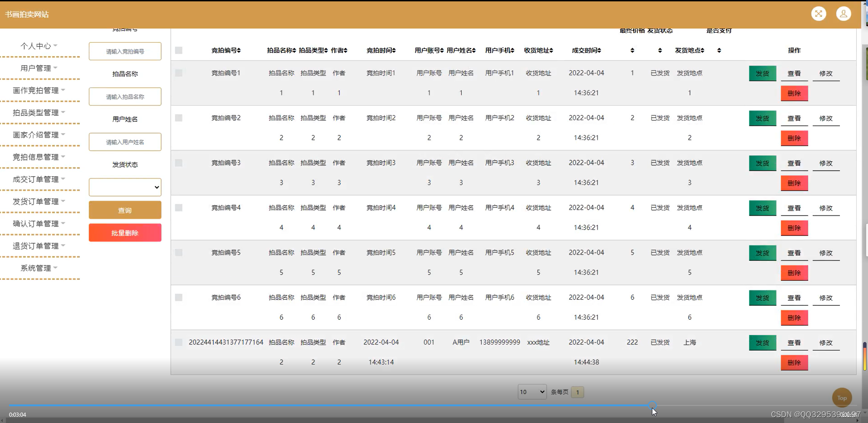Screen dimensions: 868x423
Task: Click the A用户 name cell
Action: point(461,342)
